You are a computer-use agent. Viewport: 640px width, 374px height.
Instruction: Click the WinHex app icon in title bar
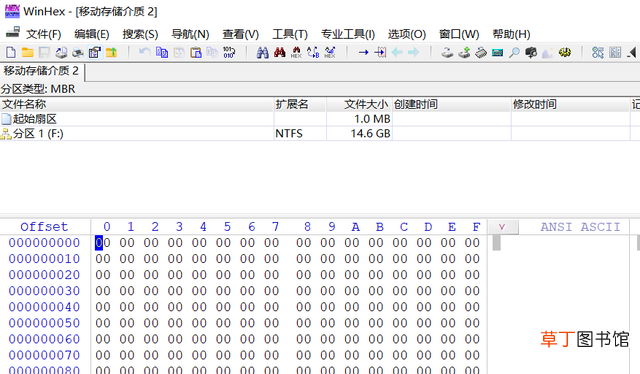click(12, 11)
